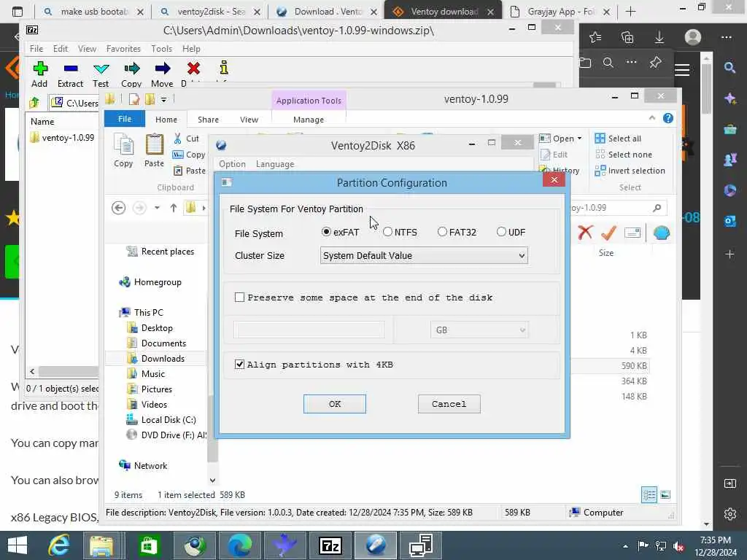747x560 pixels.
Task: Select ventoy-1.0.99 folder in 7-Zip list
Action: pos(63,138)
